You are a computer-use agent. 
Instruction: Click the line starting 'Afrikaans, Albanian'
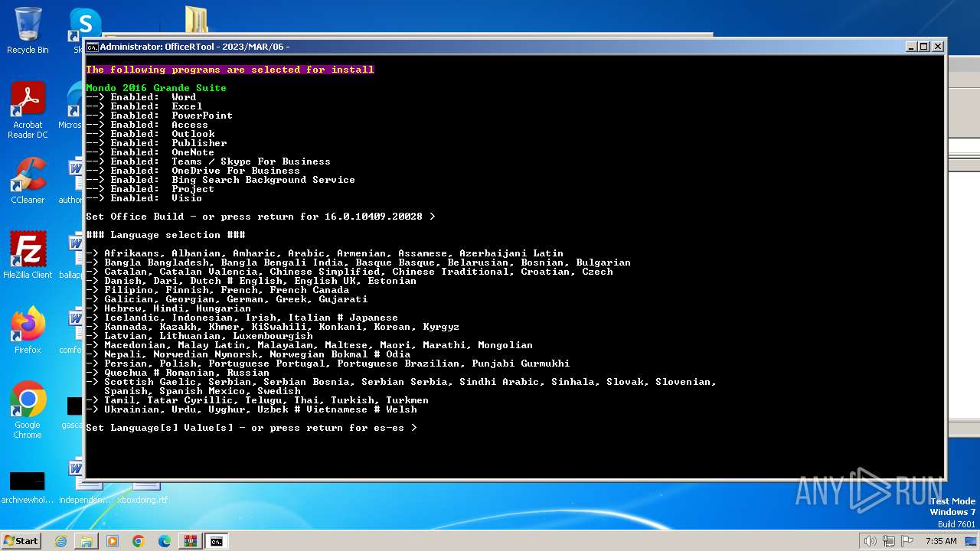(x=325, y=253)
